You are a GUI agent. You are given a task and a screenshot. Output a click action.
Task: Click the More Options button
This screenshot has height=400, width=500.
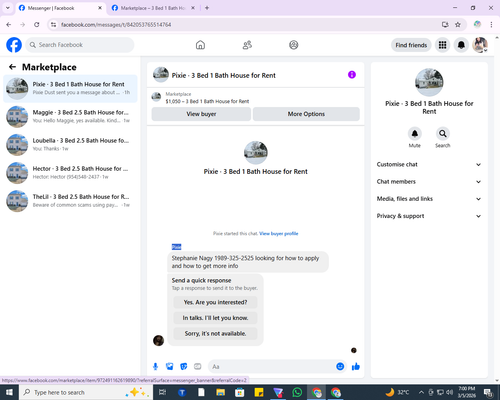(306, 114)
